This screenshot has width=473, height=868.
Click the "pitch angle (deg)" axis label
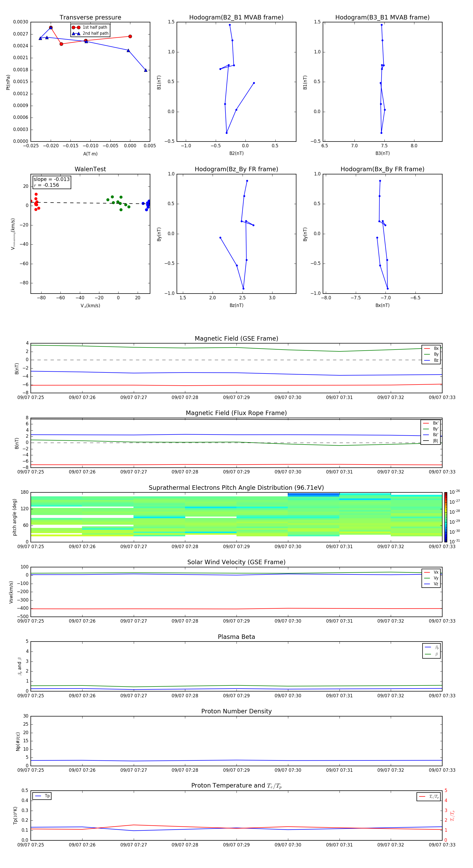click(x=14, y=517)
